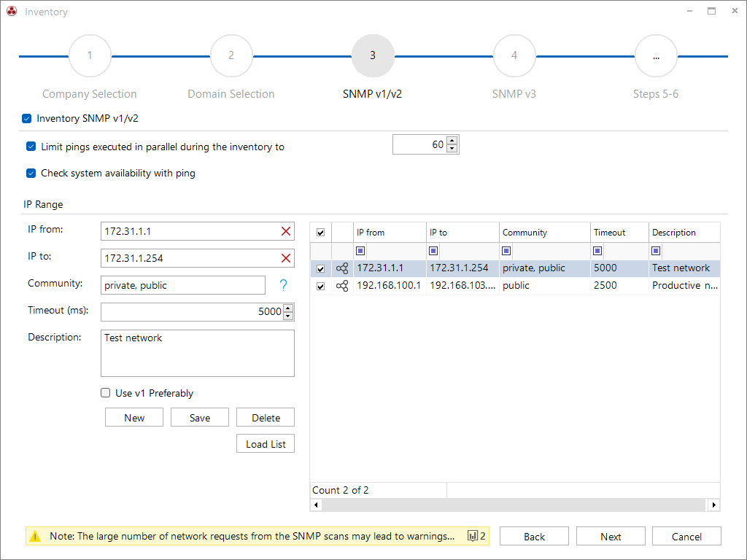Select step 3 SNMP v1/v2
The image size is (747, 560).
(373, 55)
